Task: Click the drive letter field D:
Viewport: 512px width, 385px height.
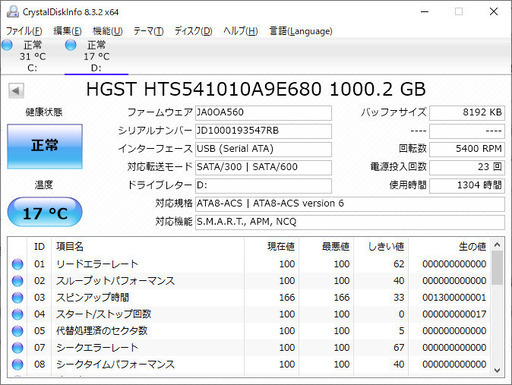Action: pos(263,186)
